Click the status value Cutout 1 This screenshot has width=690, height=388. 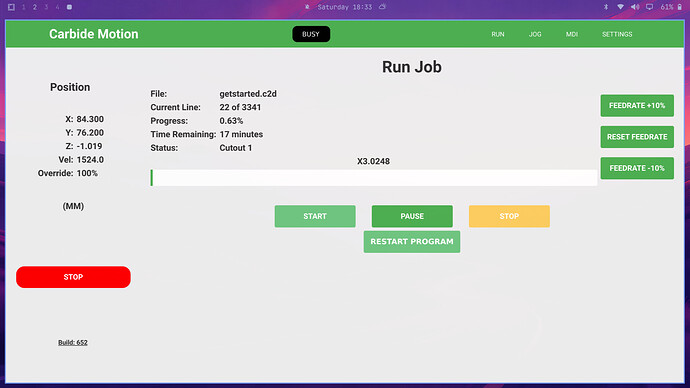[236, 148]
